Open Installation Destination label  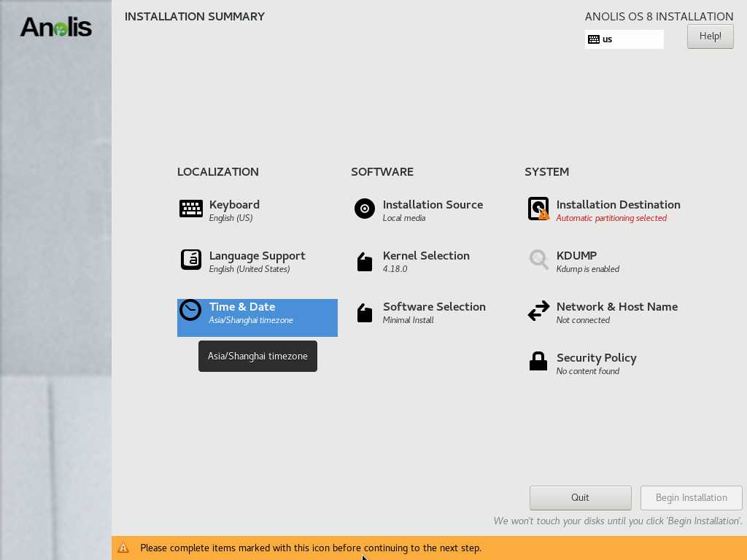pos(618,205)
